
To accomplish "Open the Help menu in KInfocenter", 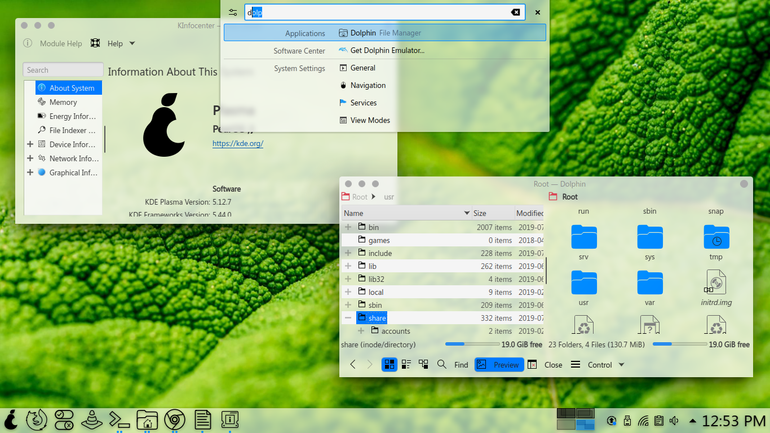I will [x=113, y=43].
